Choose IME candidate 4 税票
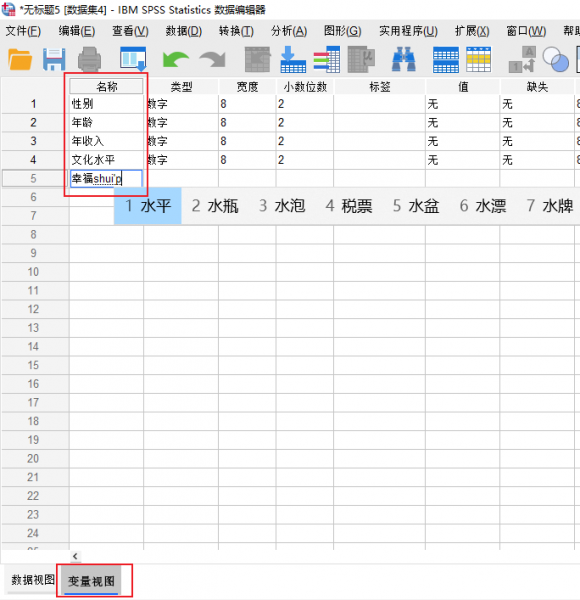 tap(349, 206)
